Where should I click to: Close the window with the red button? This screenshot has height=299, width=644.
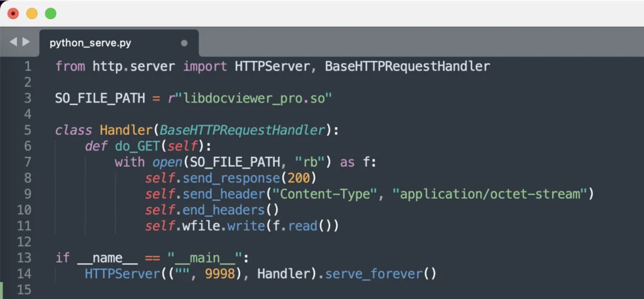coord(13,13)
